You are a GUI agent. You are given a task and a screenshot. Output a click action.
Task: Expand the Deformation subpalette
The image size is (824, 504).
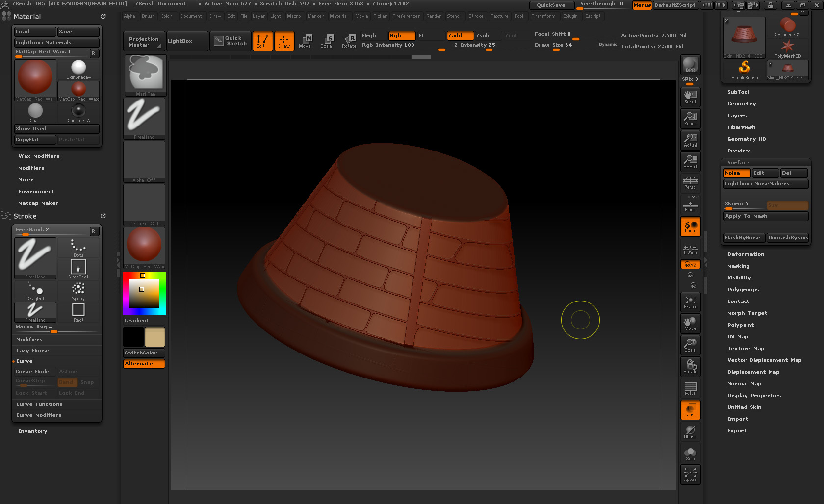(746, 254)
